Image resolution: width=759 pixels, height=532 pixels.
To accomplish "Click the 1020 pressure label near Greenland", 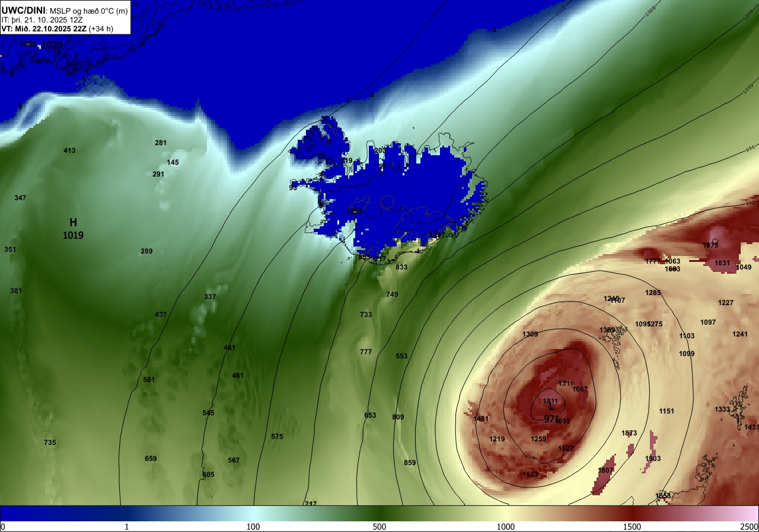I will point(52,45).
